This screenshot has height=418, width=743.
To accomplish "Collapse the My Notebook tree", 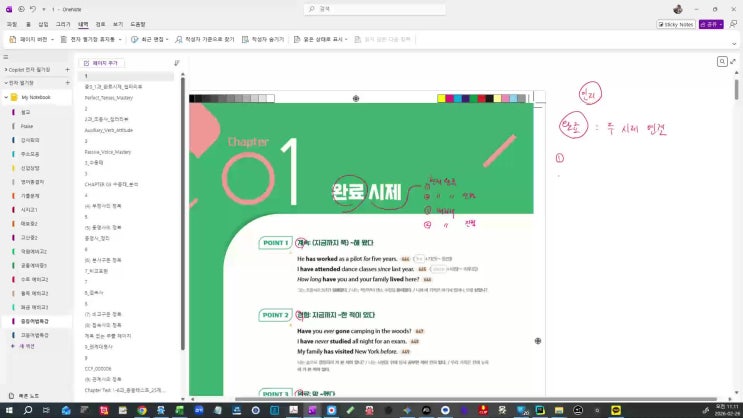I will pos(11,97).
